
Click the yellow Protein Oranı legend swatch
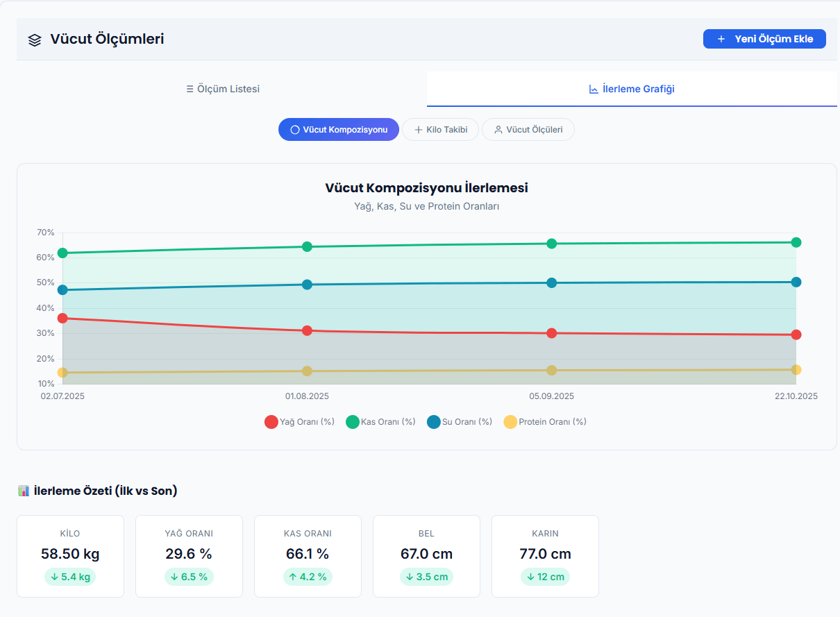[510, 421]
